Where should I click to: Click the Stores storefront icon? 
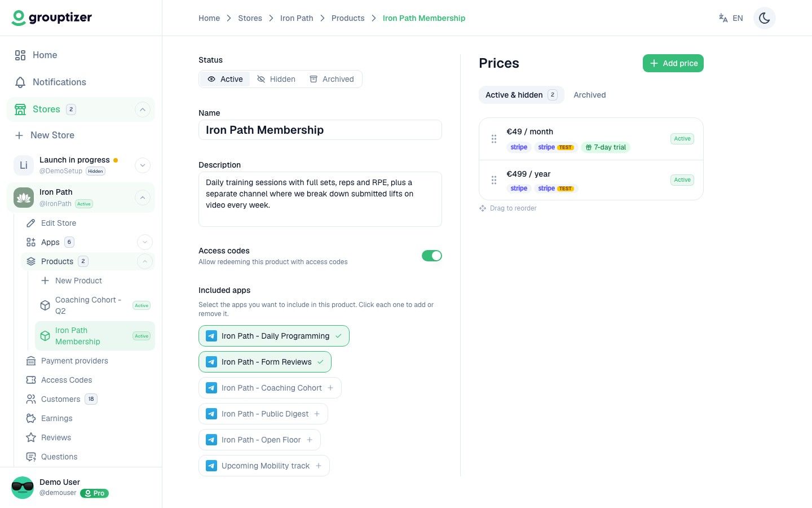[x=20, y=110]
